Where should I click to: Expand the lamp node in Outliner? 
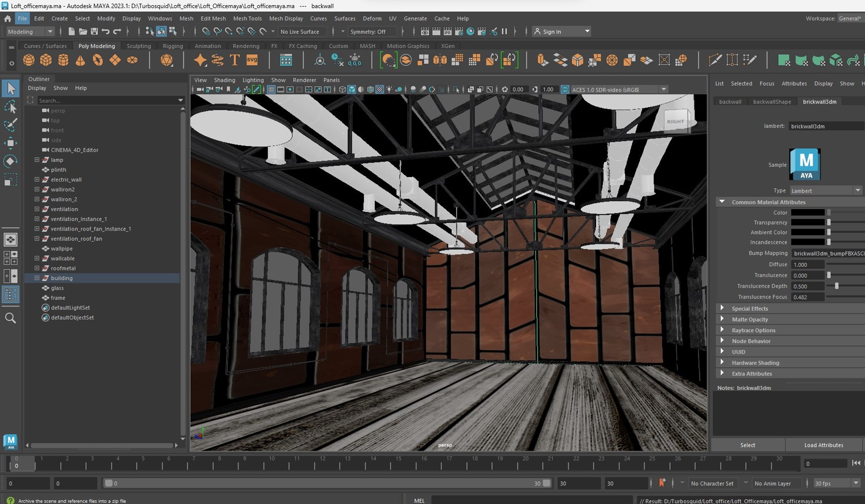click(x=37, y=160)
